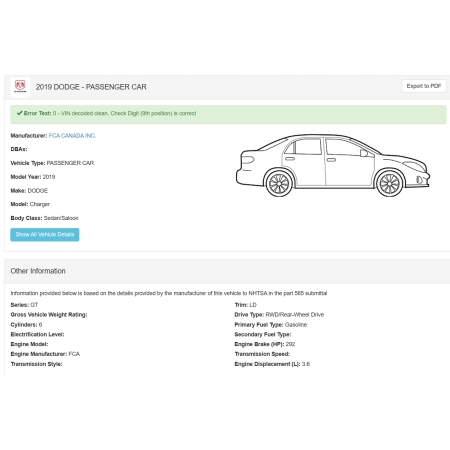
Task: Click the Model Year 2019 value
Action: tap(49, 177)
